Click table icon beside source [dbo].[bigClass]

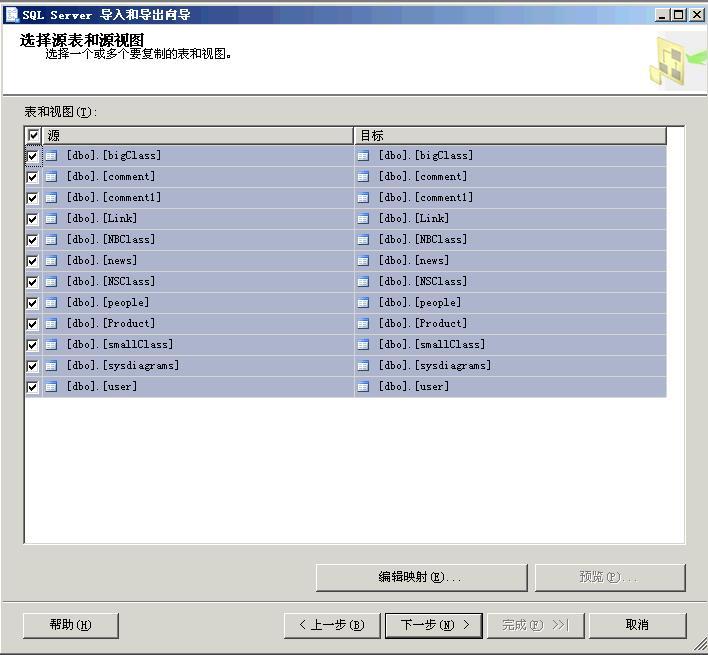pos(52,156)
